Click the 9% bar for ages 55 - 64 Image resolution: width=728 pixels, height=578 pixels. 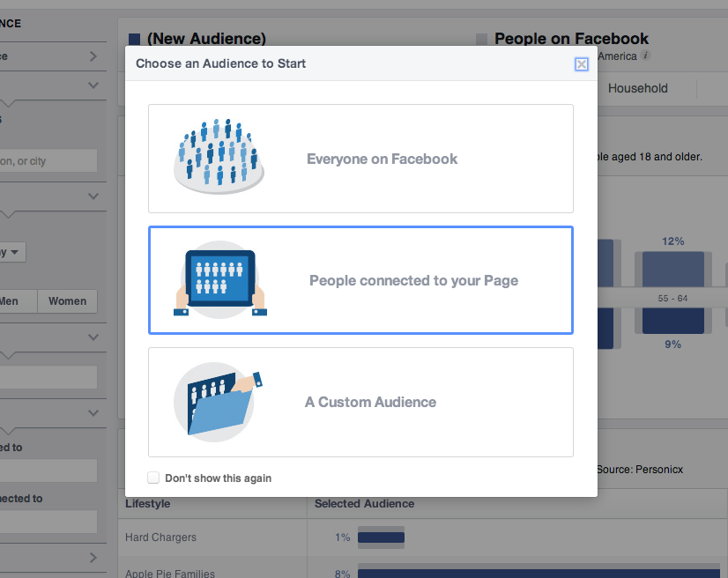click(673, 321)
